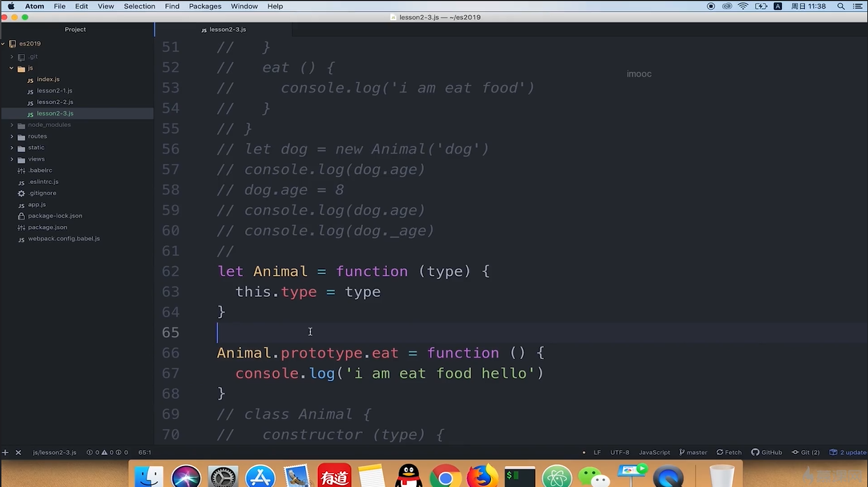Screen dimensions: 868x487
Task: Open the Window menu
Action: (244, 6)
